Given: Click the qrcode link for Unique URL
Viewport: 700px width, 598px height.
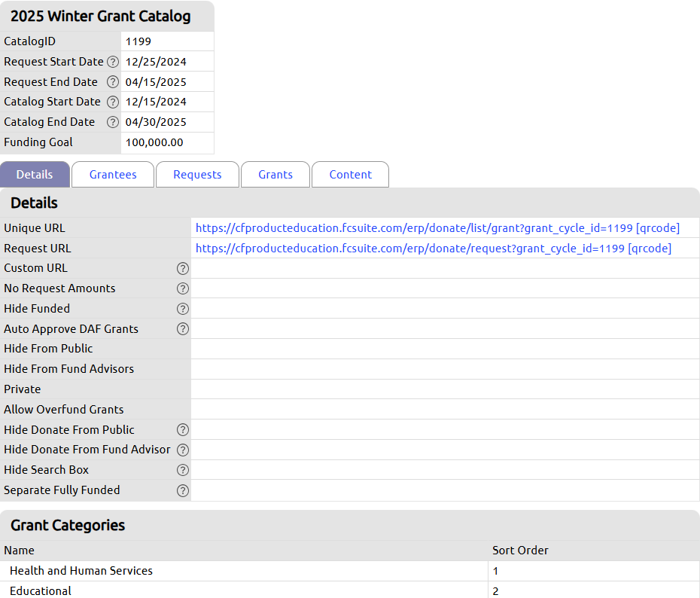Looking at the screenshot, I should tap(658, 227).
